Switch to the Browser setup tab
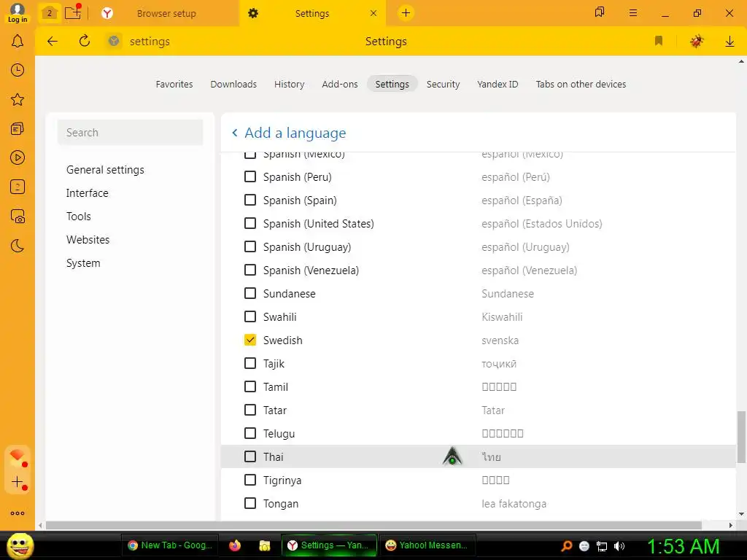Viewport: 747px width, 560px height. point(166,13)
